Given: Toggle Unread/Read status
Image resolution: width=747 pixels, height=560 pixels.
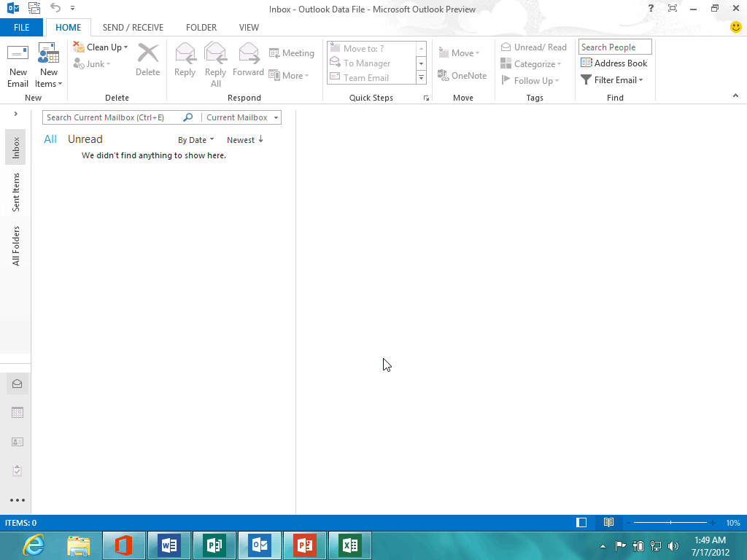Looking at the screenshot, I should [x=533, y=47].
